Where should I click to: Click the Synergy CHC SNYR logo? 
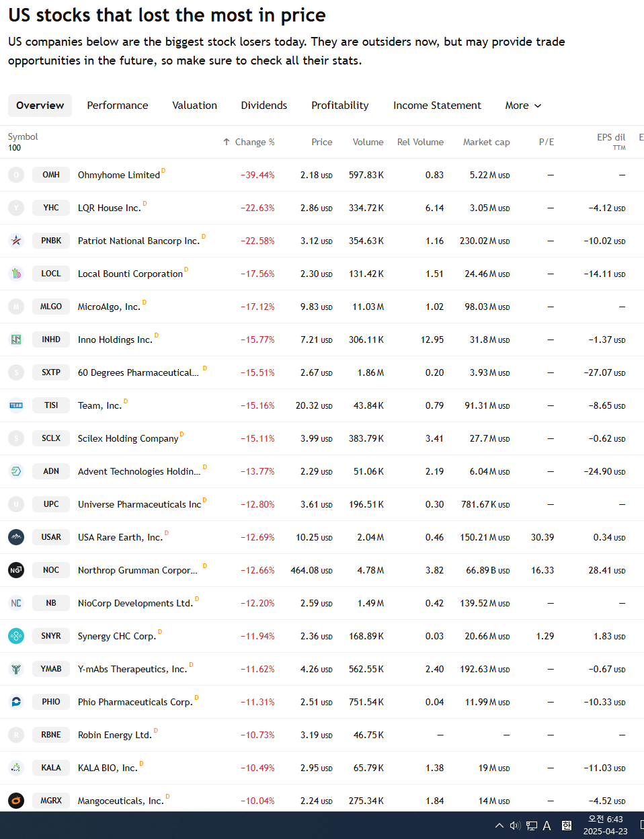point(16,636)
